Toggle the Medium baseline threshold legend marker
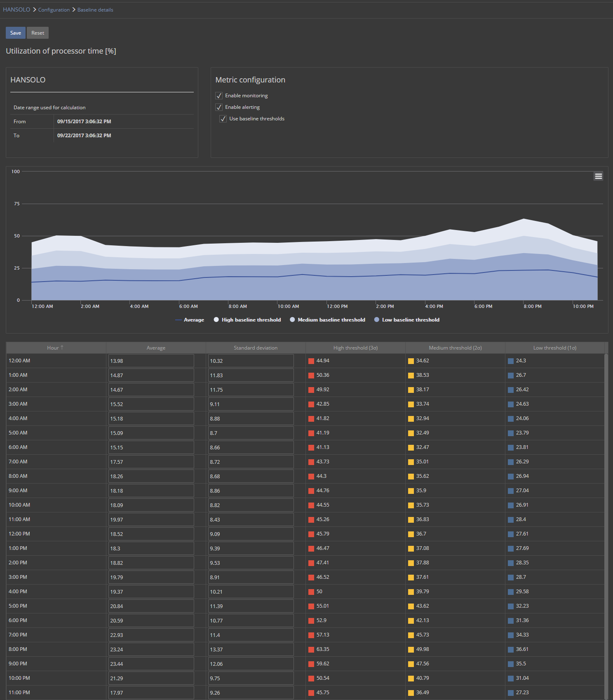Image resolution: width=613 pixels, height=700 pixels. 292,319
